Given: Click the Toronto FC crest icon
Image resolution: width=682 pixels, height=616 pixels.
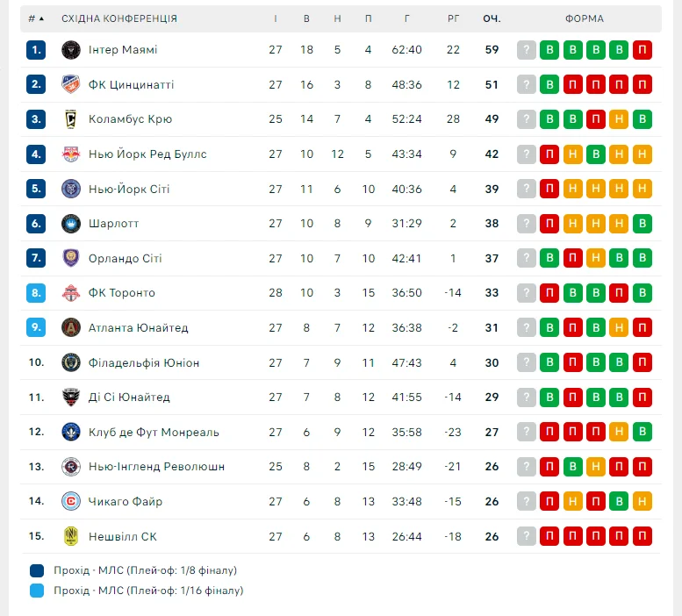Looking at the screenshot, I should click(71, 293).
